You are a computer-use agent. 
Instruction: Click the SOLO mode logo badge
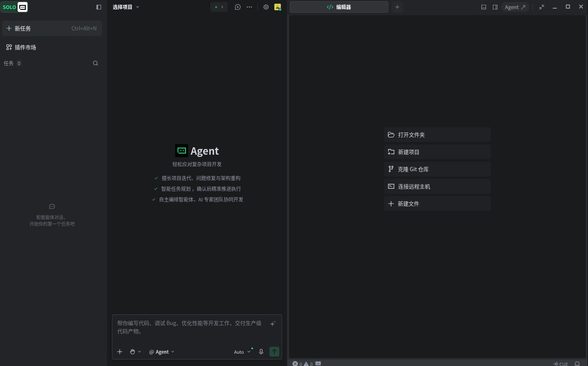coord(15,7)
